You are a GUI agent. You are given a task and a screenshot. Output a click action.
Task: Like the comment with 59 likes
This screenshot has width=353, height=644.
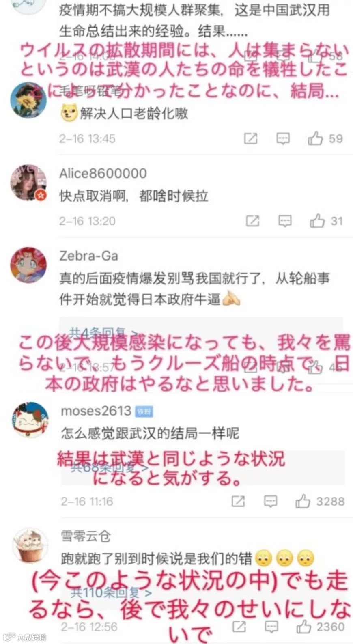[315, 139]
